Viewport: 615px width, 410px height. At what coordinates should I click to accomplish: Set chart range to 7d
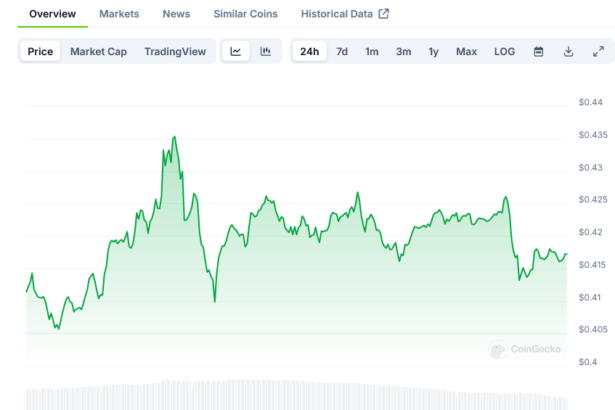click(x=342, y=52)
